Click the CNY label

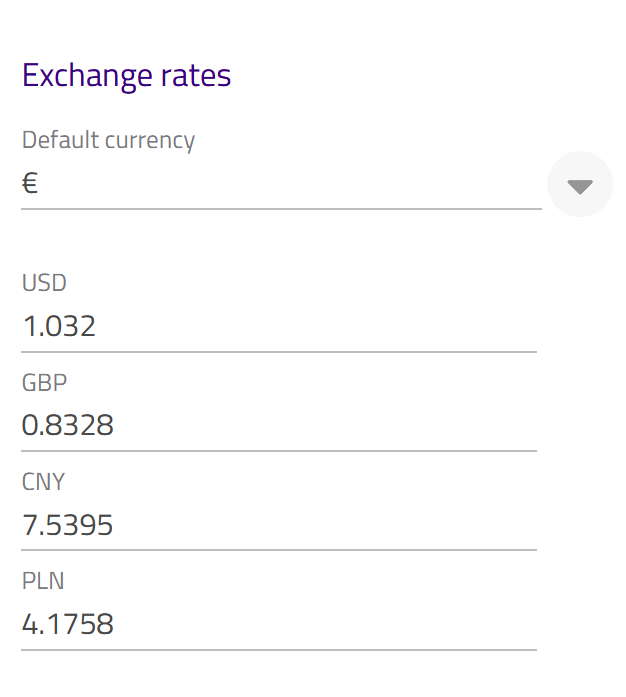(x=43, y=482)
